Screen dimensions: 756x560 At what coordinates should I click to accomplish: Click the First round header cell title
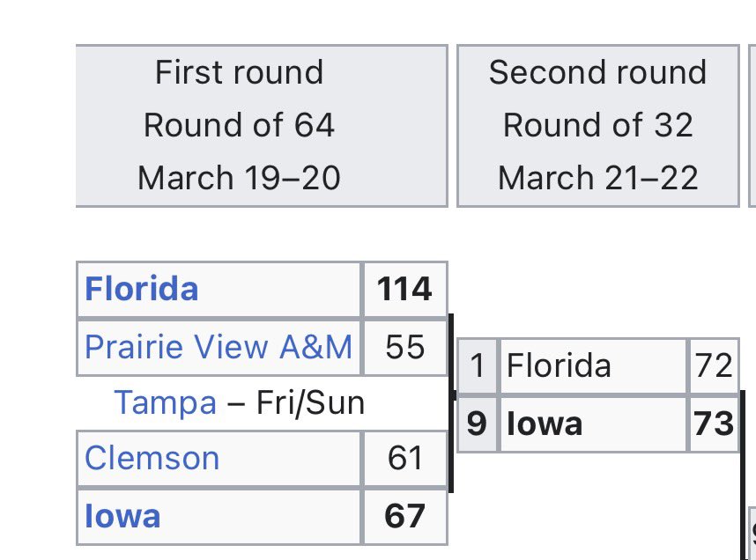pos(239,72)
